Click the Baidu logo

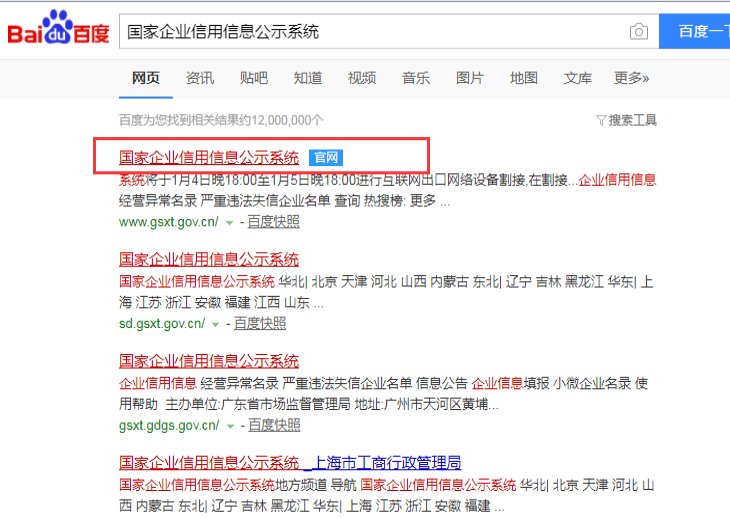tap(58, 28)
